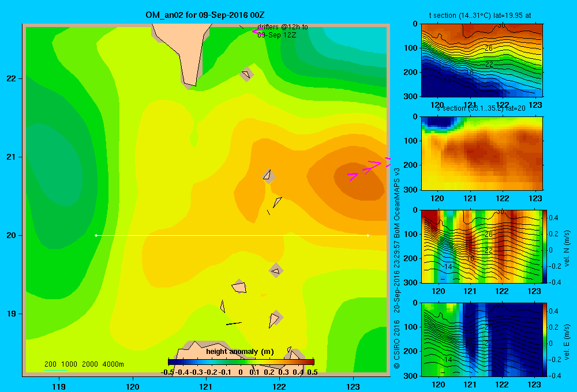Open the eastward velocity section plot

482,340
